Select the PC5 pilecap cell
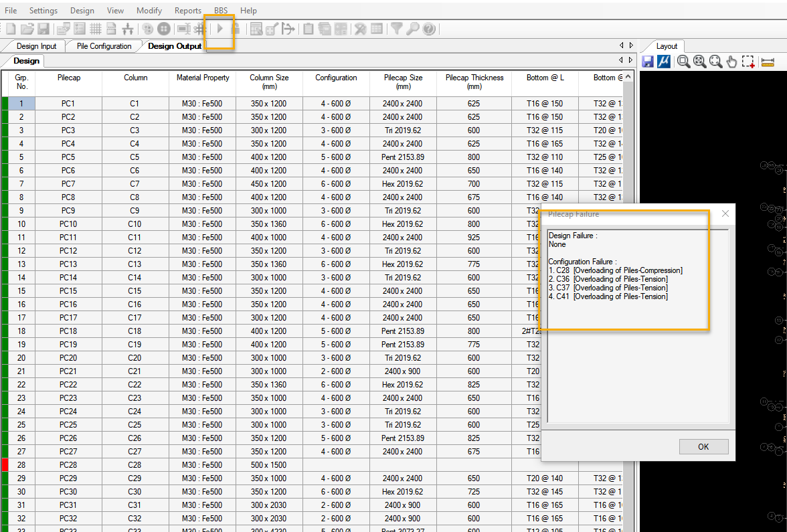 click(68, 157)
